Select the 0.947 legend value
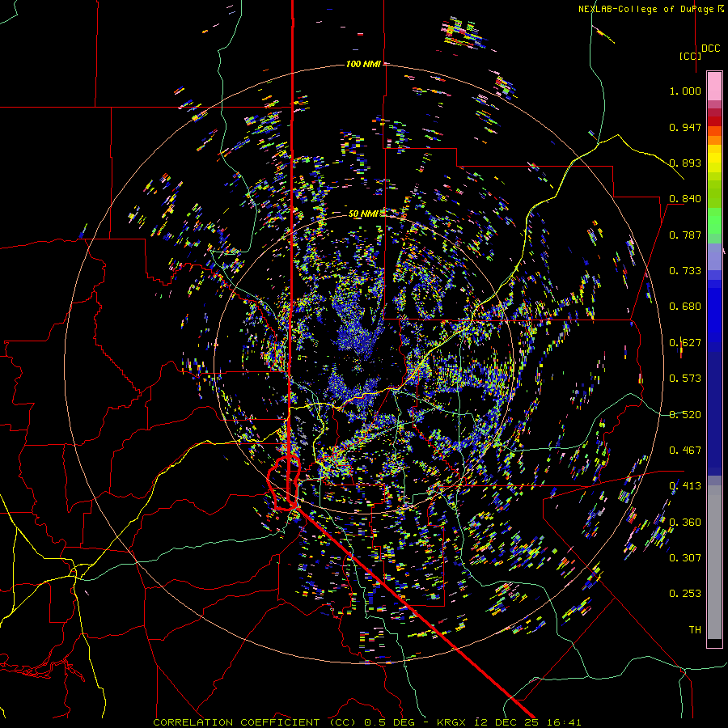 click(685, 127)
